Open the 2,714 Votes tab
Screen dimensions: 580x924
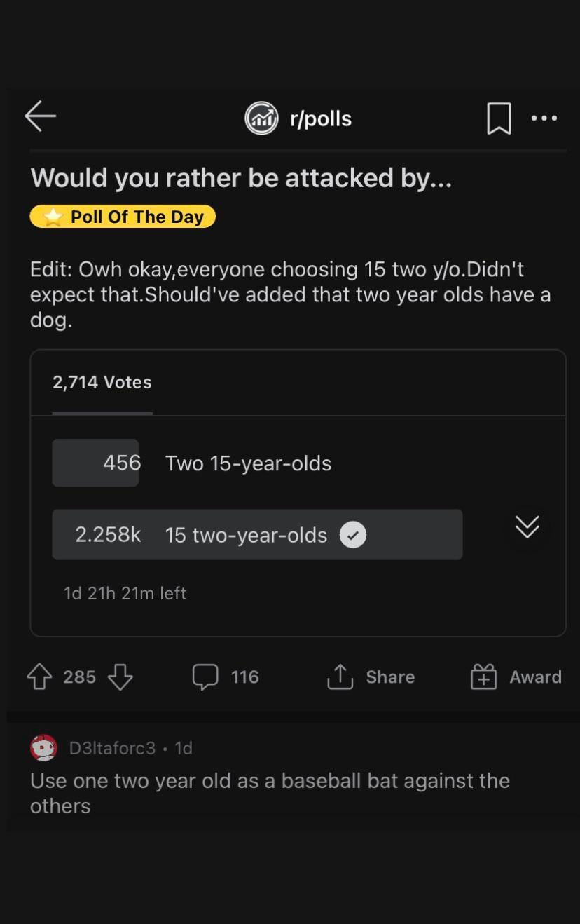(102, 383)
